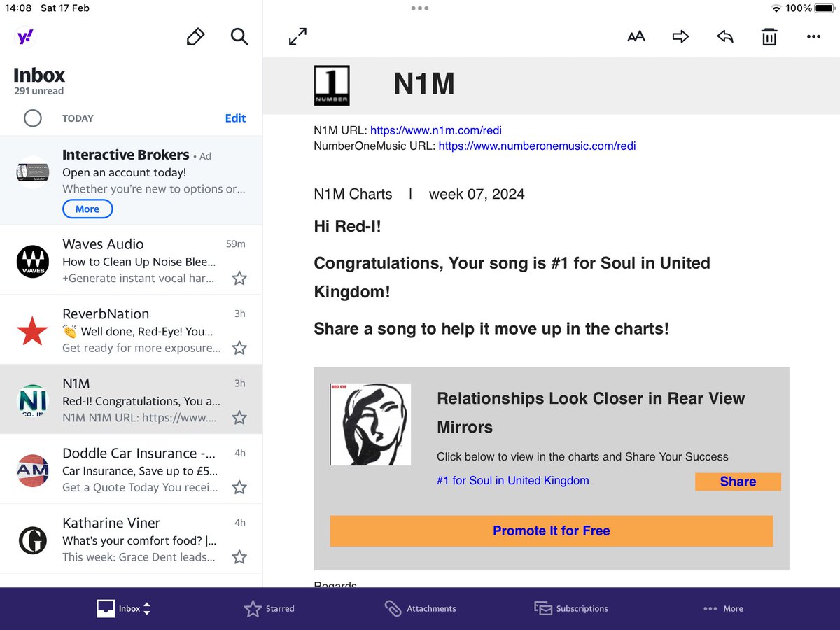840x630 pixels.
Task: Open the More tab in bottom bar
Action: (x=723, y=608)
